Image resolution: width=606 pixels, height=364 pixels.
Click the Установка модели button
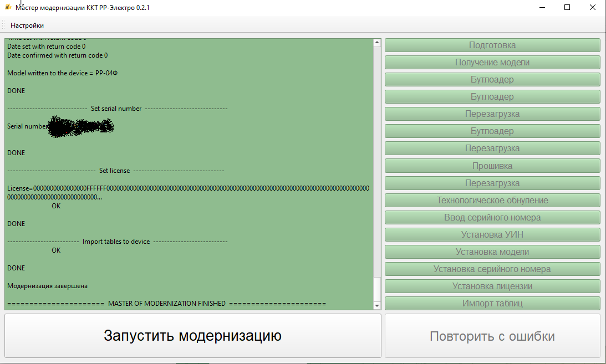pyautogui.click(x=492, y=252)
